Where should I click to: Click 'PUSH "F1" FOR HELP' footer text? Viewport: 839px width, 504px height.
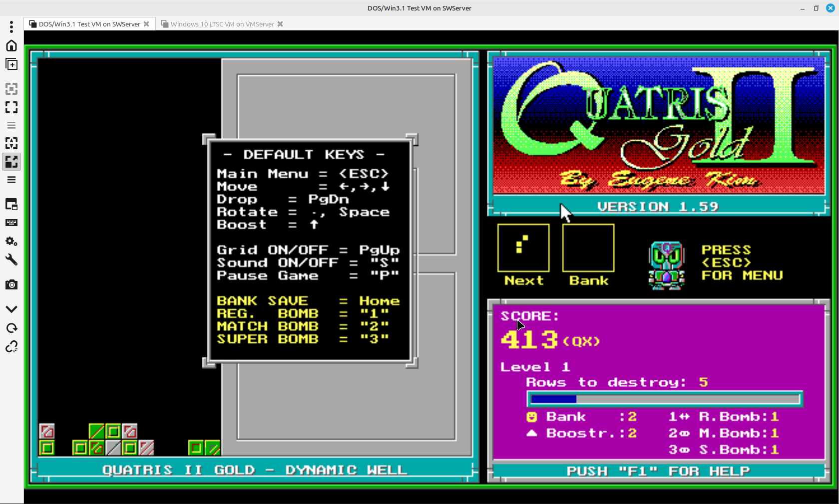tap(658, 471)
